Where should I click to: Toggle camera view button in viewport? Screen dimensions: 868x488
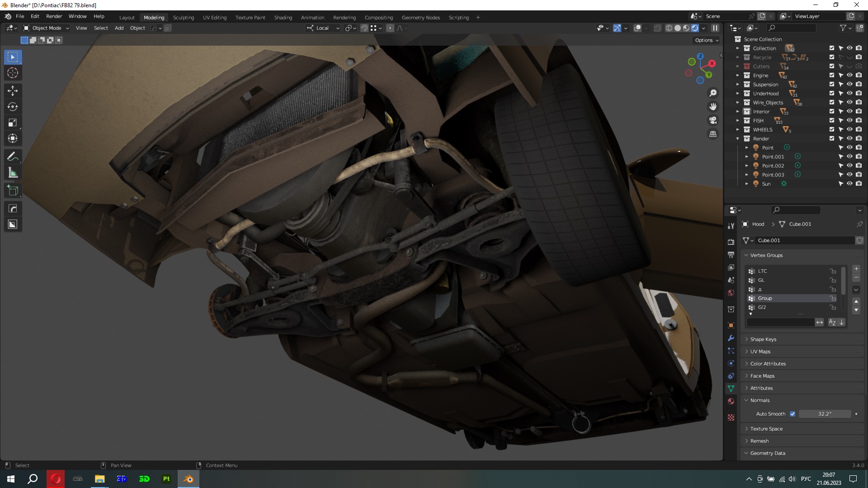tap(713, 120)
